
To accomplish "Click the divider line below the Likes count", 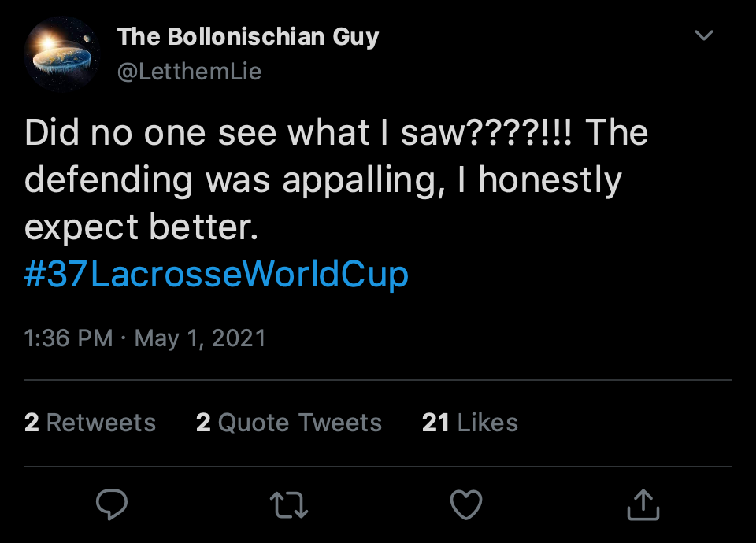I will [x=378, y=466].
